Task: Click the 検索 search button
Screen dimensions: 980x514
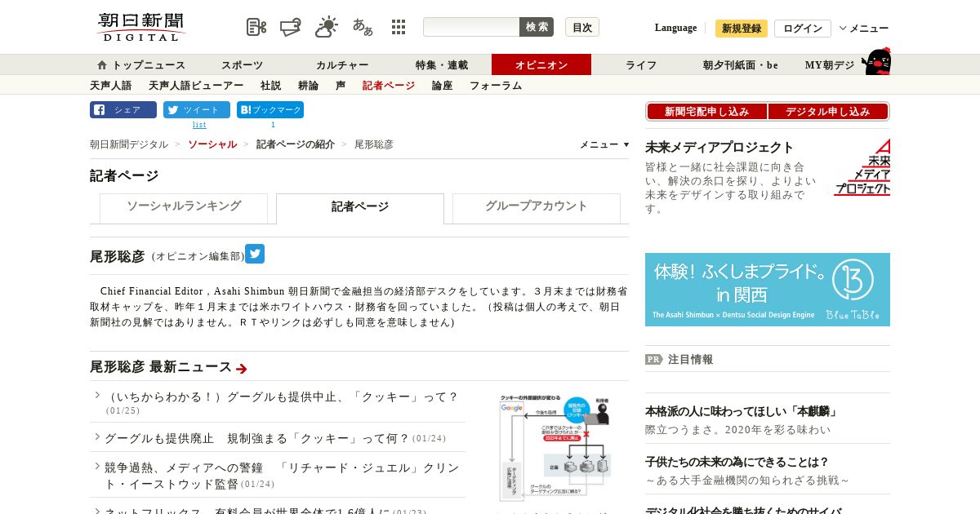Action: pos(537,27)
